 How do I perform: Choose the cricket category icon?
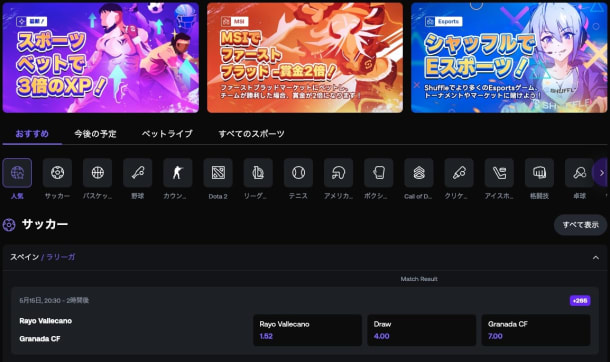[x=459, y=173]
